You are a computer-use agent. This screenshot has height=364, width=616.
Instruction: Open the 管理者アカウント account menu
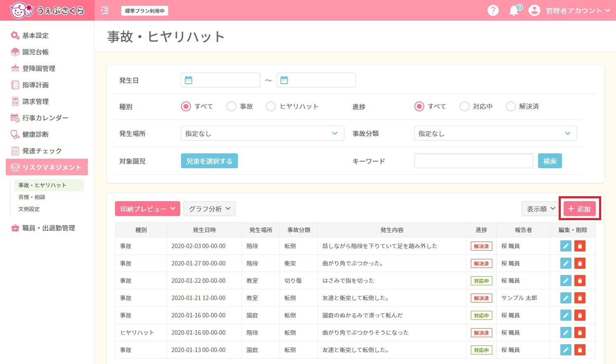click(578, 10)
